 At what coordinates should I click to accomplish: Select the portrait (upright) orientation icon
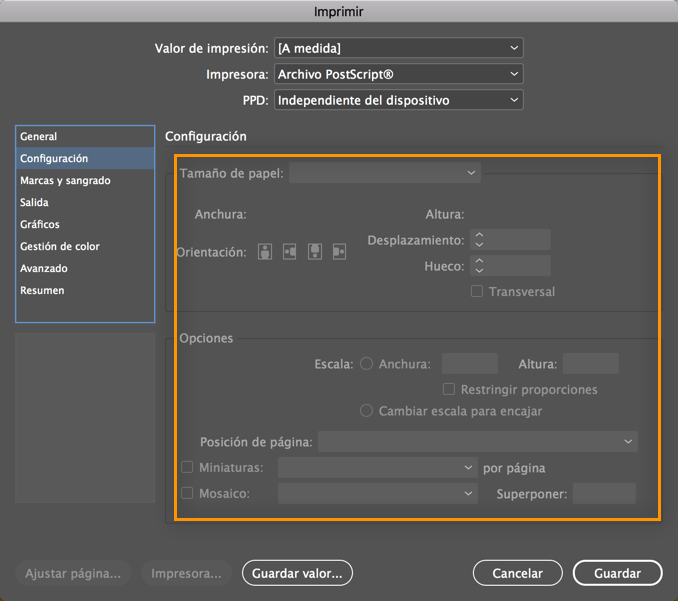coord(265,252)
